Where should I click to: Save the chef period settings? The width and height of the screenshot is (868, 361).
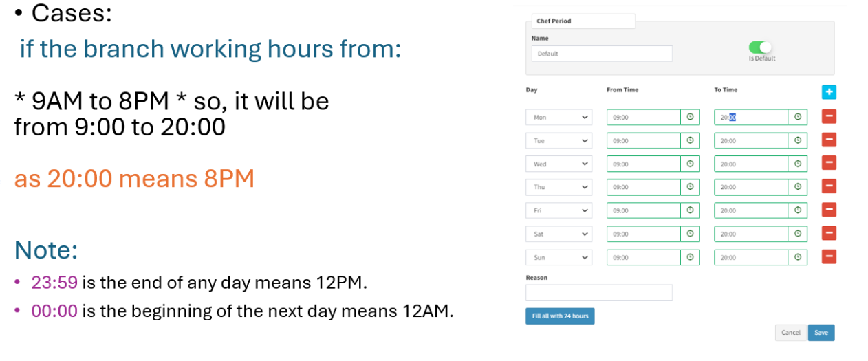coord(821,332)
